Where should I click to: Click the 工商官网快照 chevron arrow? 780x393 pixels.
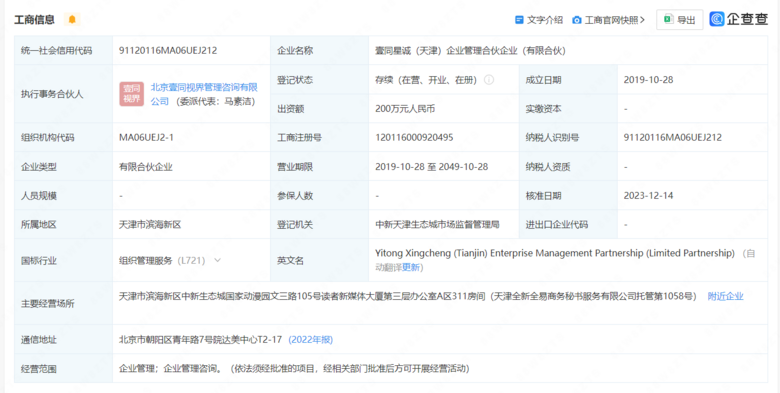click(x=642, y=20)
